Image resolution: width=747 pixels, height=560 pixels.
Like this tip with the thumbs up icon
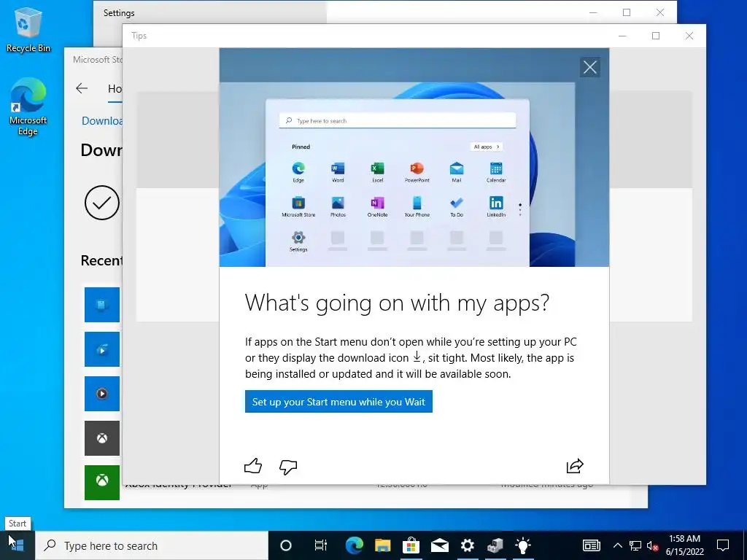[253, 466]
